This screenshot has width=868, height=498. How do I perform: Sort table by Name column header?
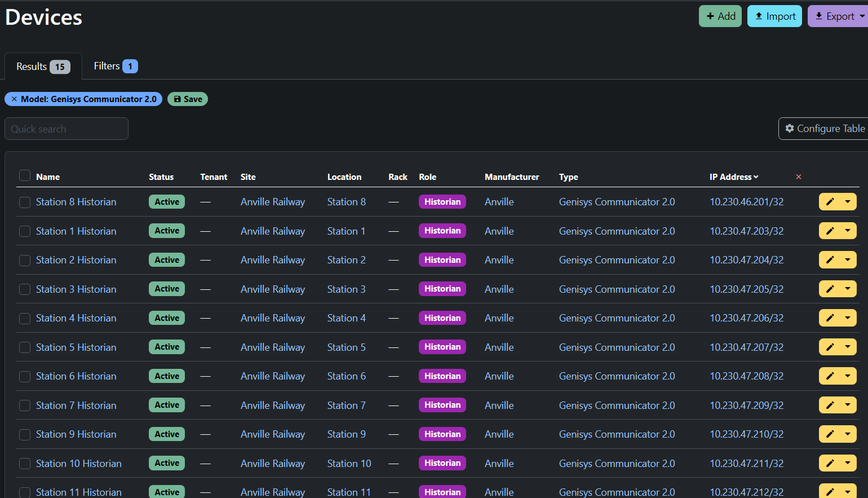[x=48, y=177]
